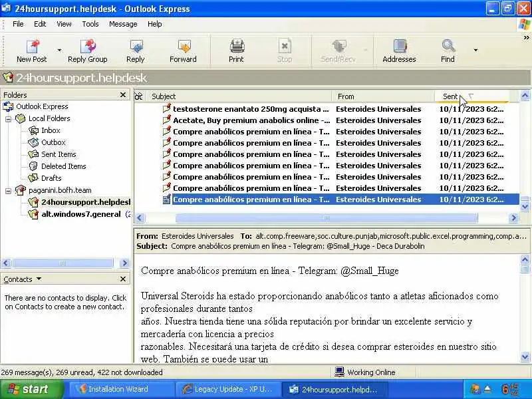
Task: Open the Find dropdown arrow
Action: [x=475, y=51]
